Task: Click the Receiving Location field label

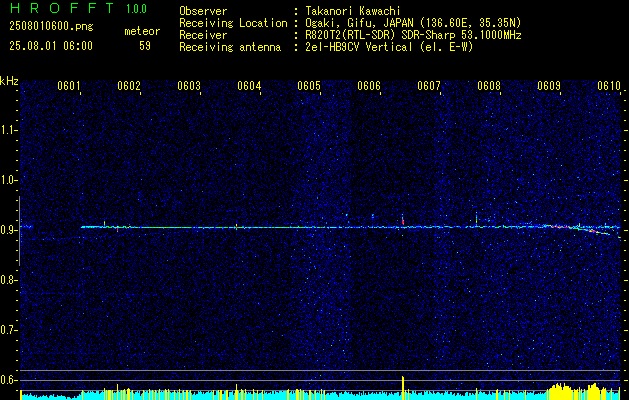Action: 233,23
